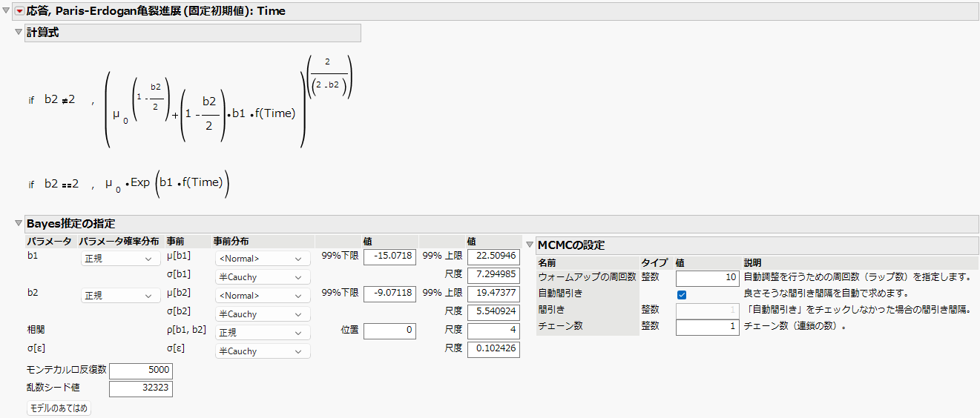
Task: Click the σ[b1] 尺度 field 7.294985
Action: [x=494, y=275]
